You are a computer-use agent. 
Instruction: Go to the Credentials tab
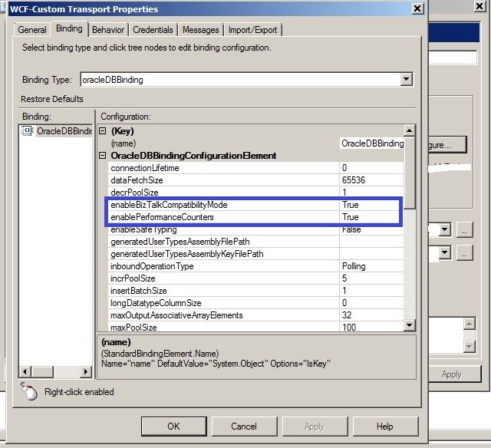153,30
